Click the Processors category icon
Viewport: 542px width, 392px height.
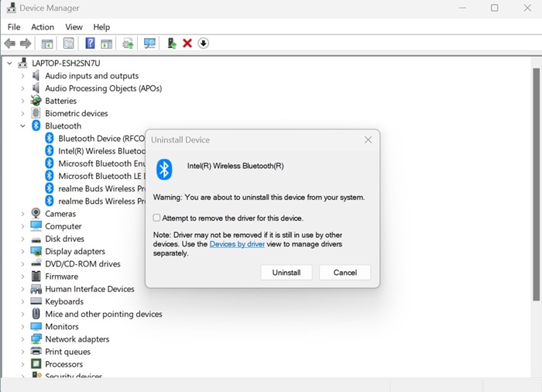coord(36,363)
